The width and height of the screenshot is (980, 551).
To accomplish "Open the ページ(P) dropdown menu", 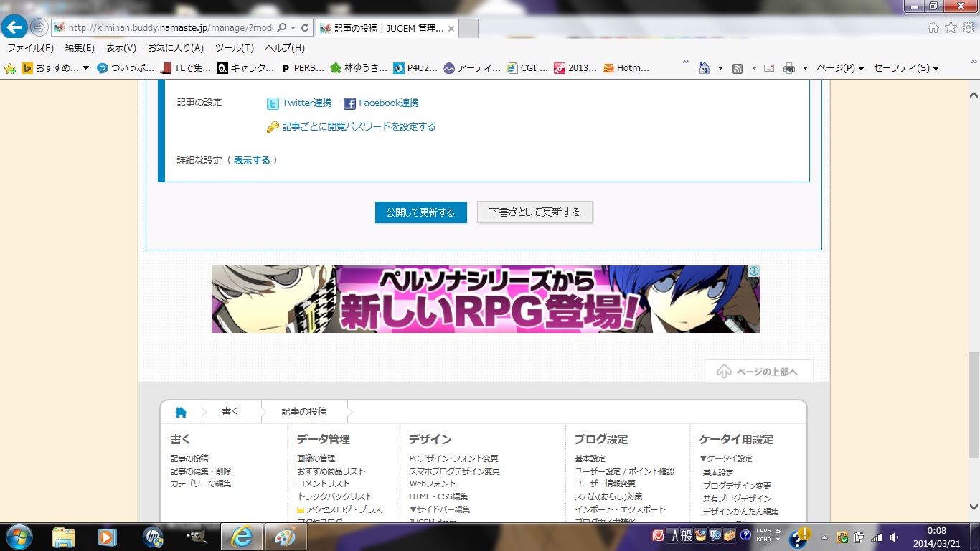I will point(840,68).
